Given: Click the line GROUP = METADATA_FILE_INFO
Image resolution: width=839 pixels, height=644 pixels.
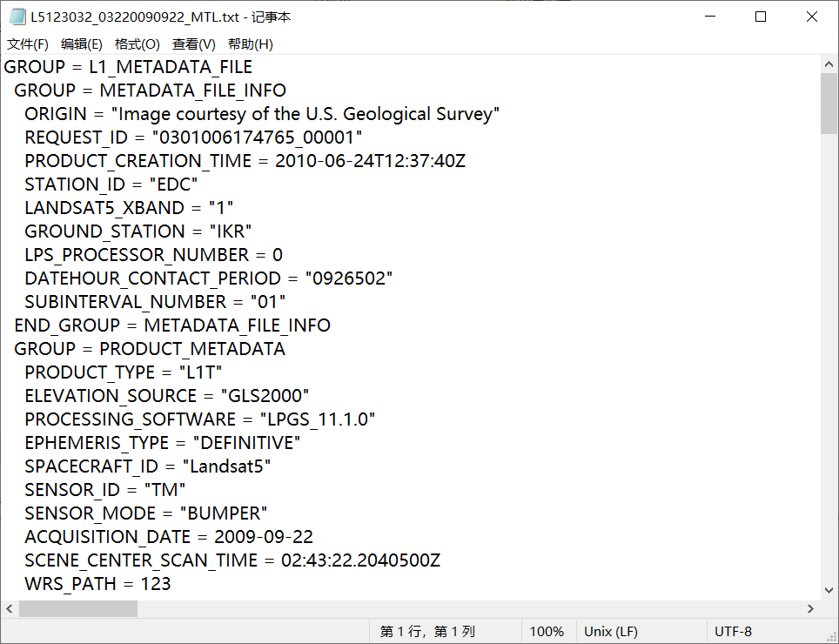Looking at the screenshot, I should 151,91.
